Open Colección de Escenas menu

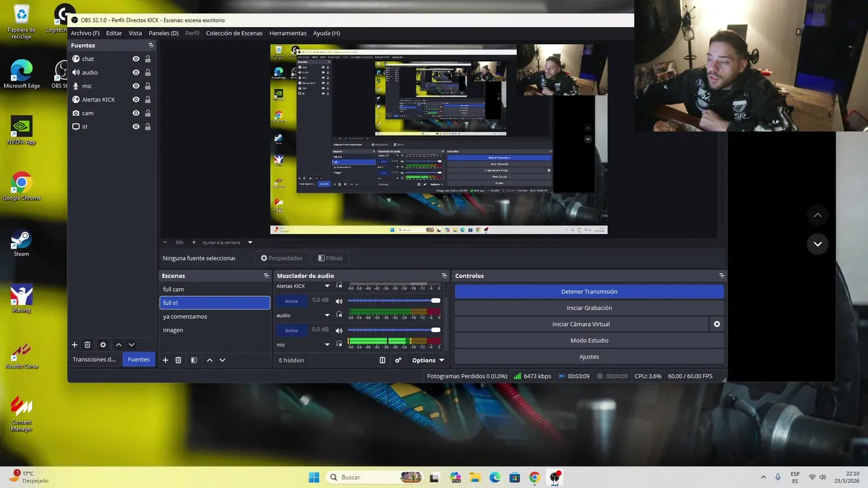pos(234,33)
